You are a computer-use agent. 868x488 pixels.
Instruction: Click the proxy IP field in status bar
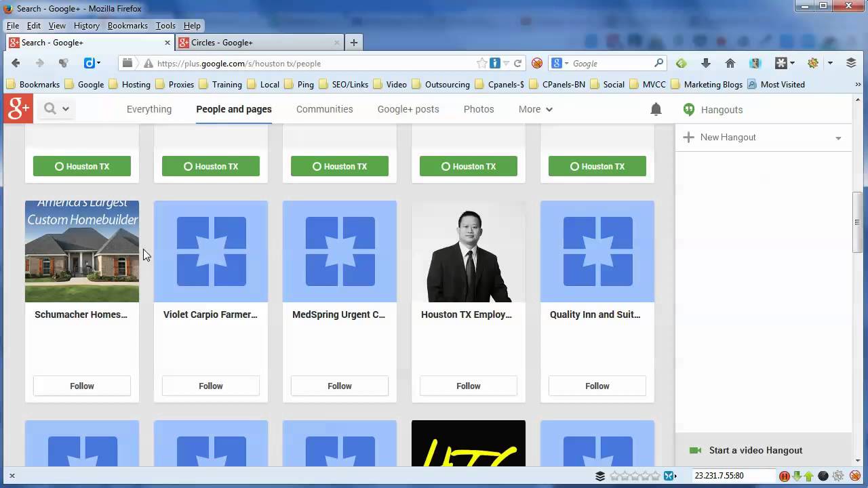pyautogui.click(x=733, y=476)
